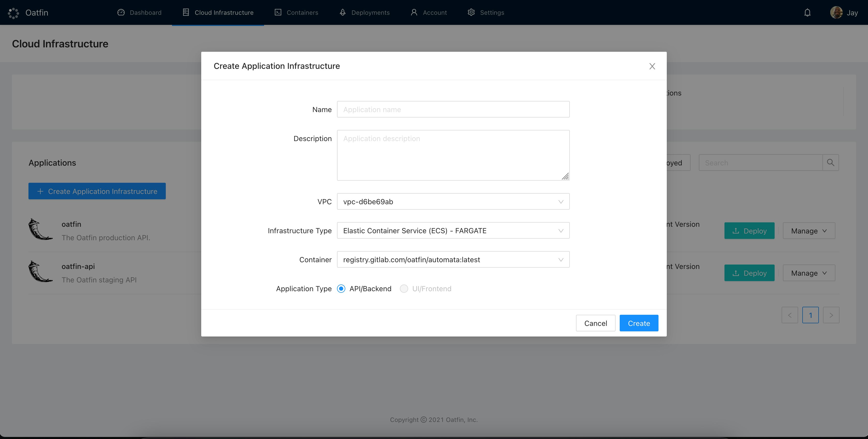
Task: Click the Cancel button
Action: 595,323
